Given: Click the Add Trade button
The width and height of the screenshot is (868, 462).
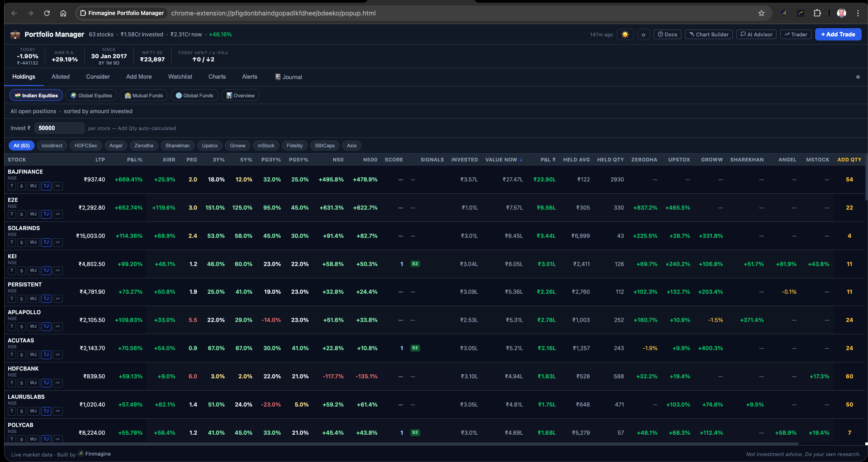Looking at the screenshot, I should click(838, 34).
